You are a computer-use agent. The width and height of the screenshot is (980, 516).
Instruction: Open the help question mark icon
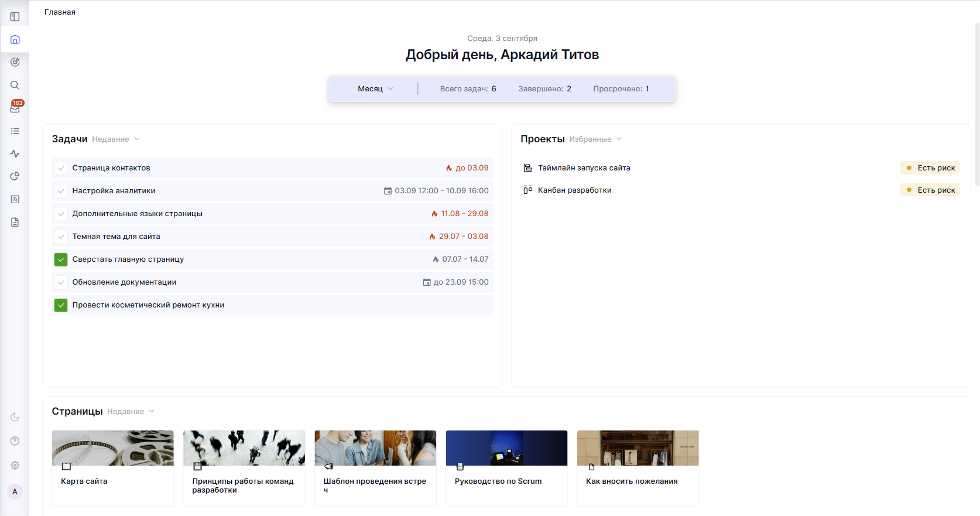(x=15, y=441)
